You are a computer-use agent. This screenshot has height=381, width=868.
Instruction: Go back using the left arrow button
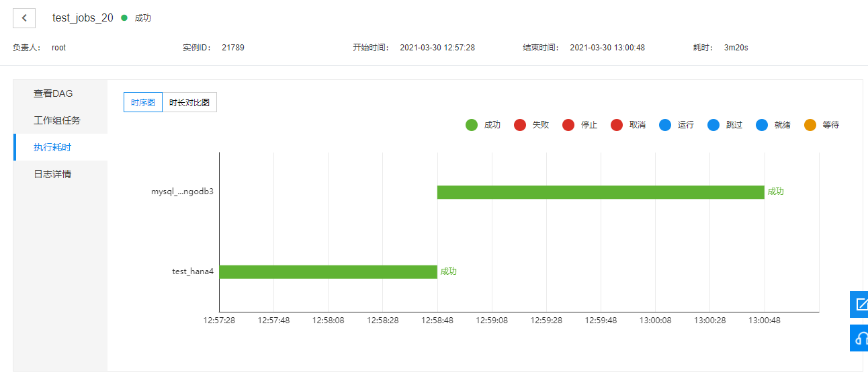tap(24, 18)
